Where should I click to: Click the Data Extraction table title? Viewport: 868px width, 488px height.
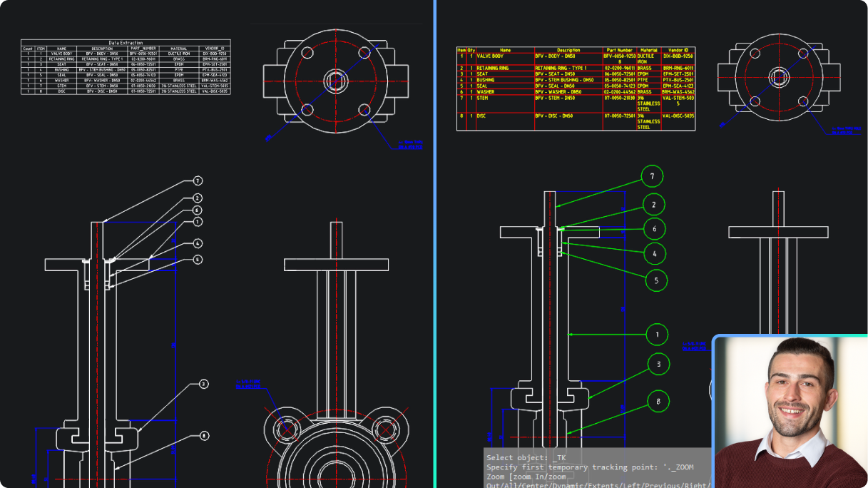click(x=126, y=41)
